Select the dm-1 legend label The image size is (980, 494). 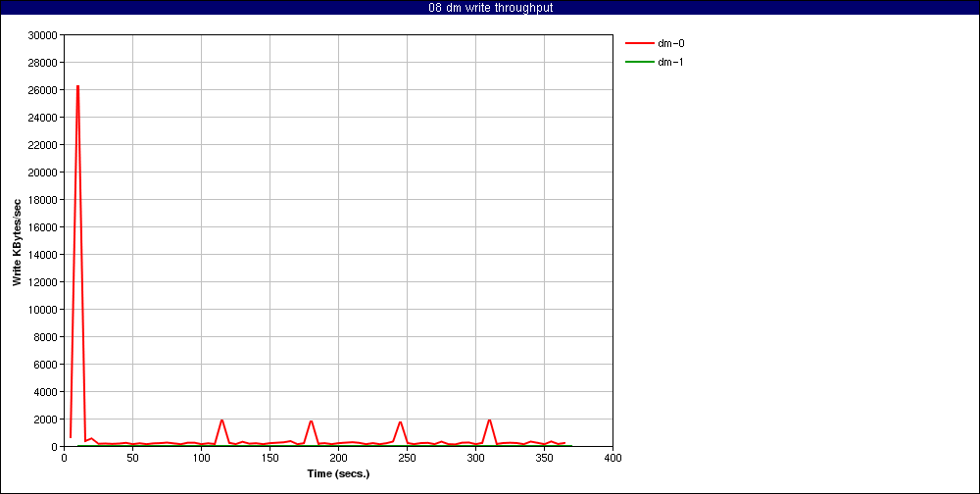(670, 62)
